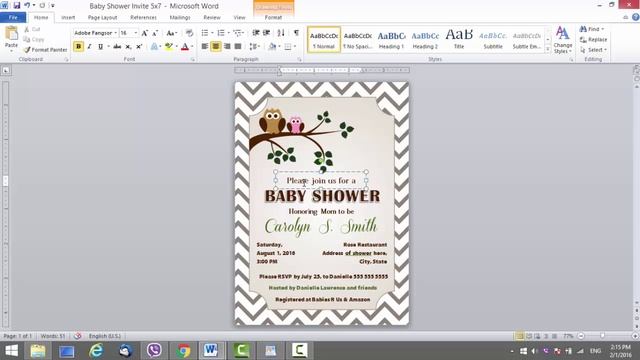Click the Paste clipboard icon
Image resolution: width=640 pixels, height=360 pixels.
[x=11, y=33]
